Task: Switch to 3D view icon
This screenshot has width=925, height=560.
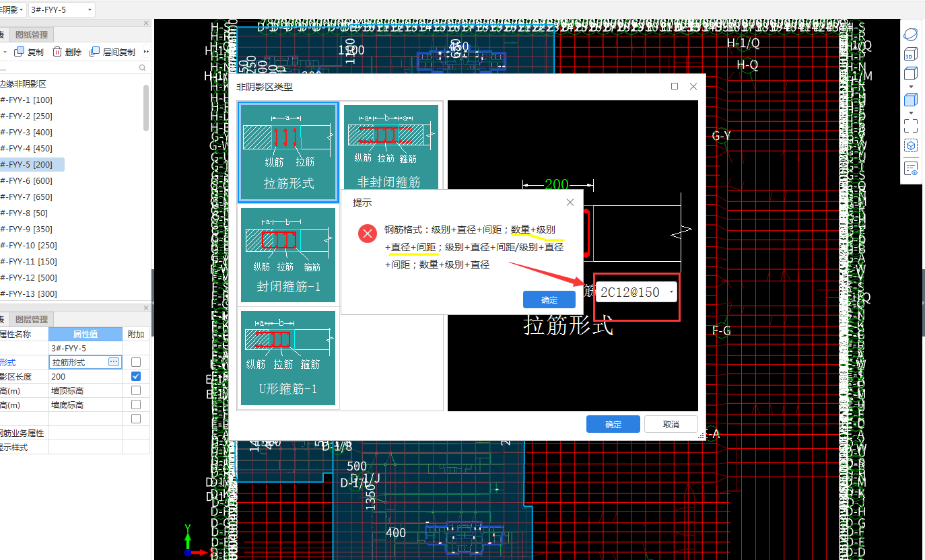Action: click(x=910, y=55)
